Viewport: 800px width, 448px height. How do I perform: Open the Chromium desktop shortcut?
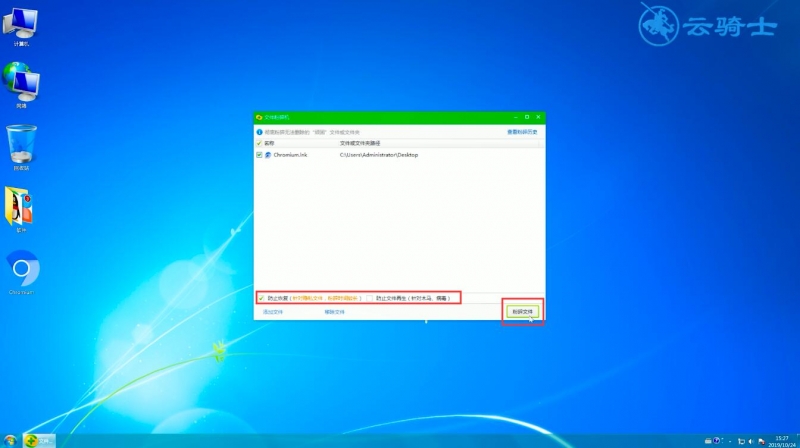click(21, 272)
